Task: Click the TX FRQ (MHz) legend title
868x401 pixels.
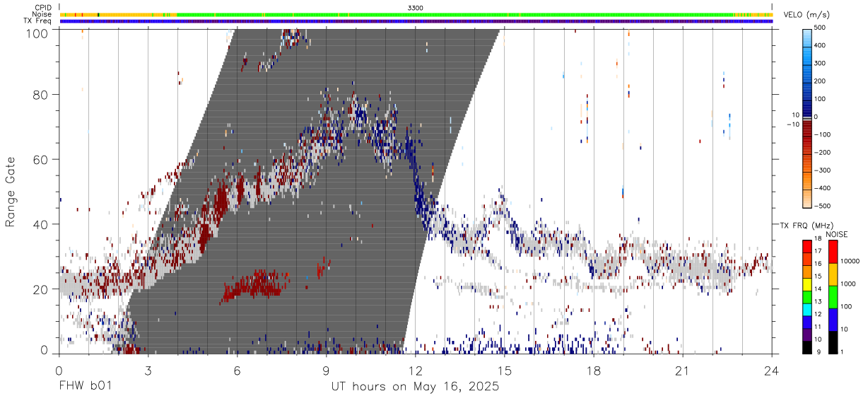Action: [806, 226]
